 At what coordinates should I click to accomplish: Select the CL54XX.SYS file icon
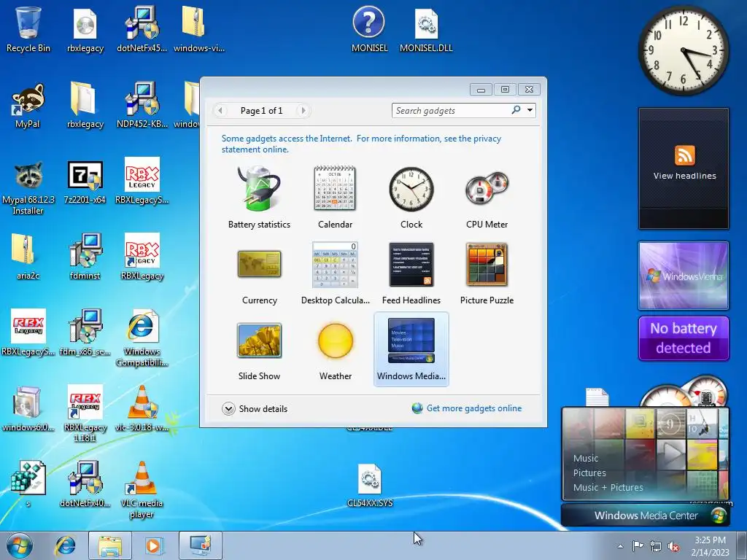point(370,485)
